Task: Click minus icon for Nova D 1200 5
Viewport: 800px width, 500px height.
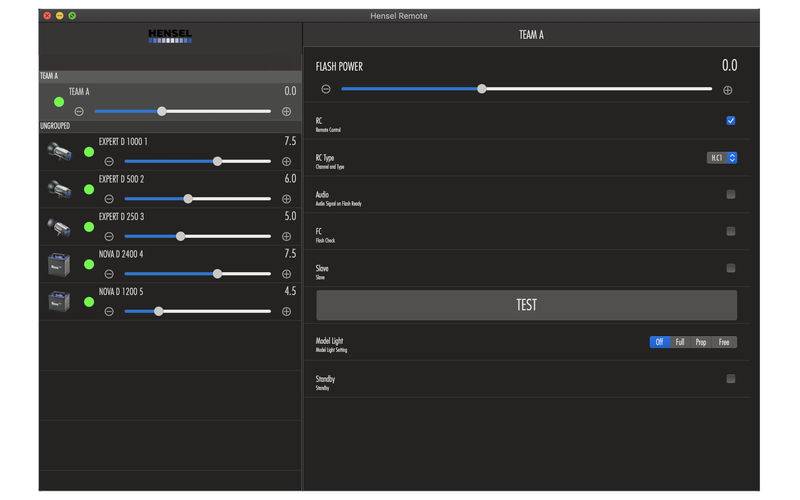Action: (x=109, y=311)
